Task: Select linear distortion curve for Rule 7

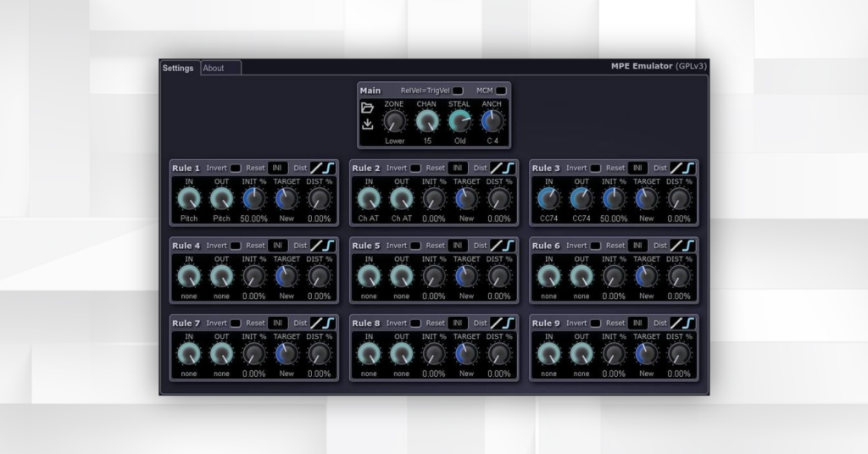Action: pos(317,323)
